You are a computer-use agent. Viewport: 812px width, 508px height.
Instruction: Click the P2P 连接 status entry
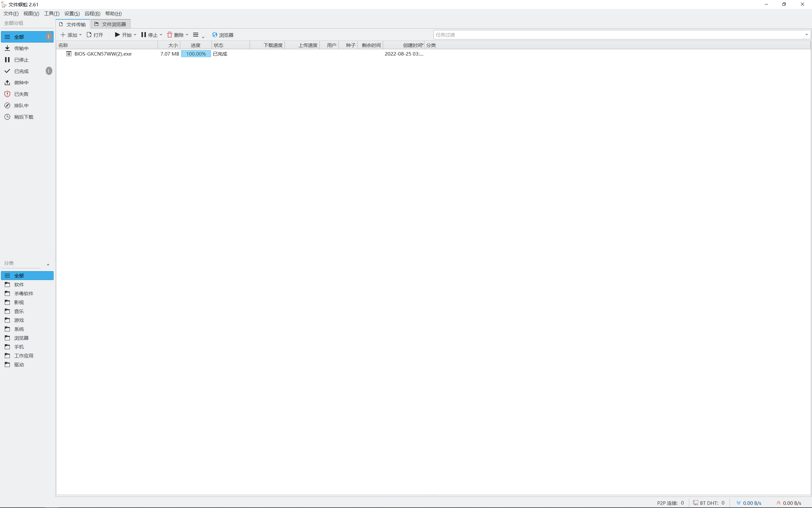pos(670,503)
